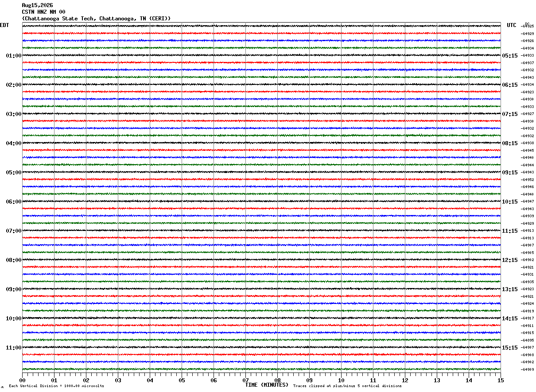
Task: Click the 15:15 UTC time label
Action: [510, 348]
